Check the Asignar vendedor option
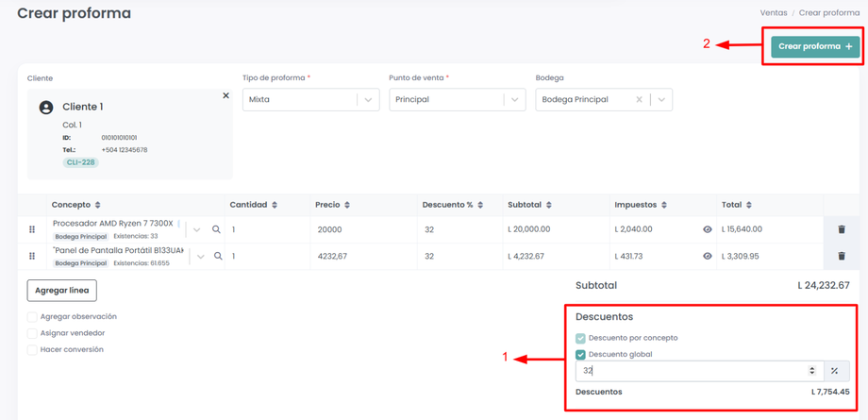This screenshot has width=868, height=420. click(32, 333)
